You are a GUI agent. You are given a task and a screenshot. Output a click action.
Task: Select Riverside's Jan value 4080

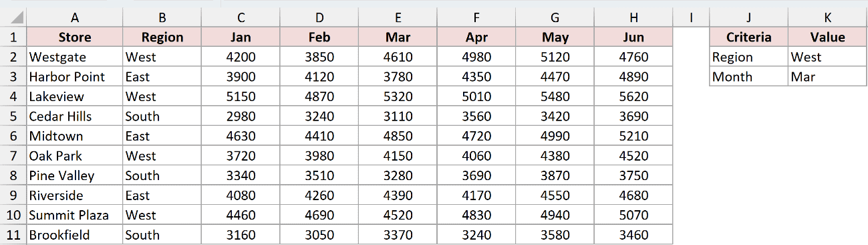point(241,195)
